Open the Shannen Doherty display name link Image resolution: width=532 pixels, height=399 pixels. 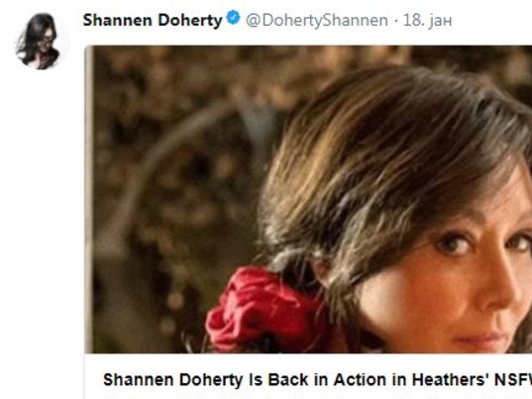click(153, 20)
